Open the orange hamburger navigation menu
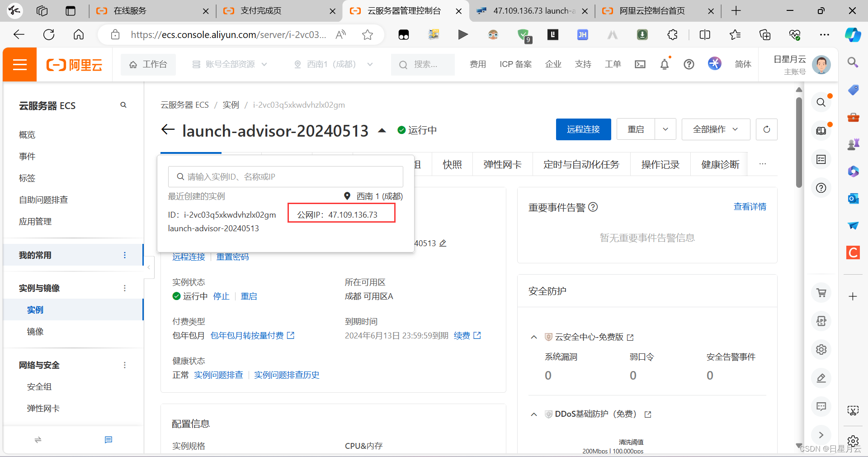The width and height of the screenshot is (868, 457). (20, 65)
